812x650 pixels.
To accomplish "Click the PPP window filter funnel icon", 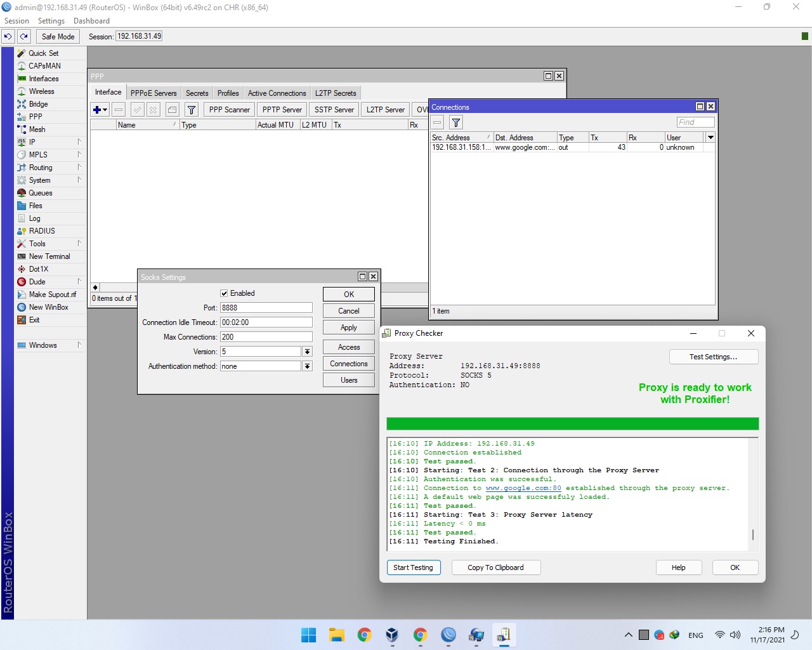I will [x=192, y=110].
